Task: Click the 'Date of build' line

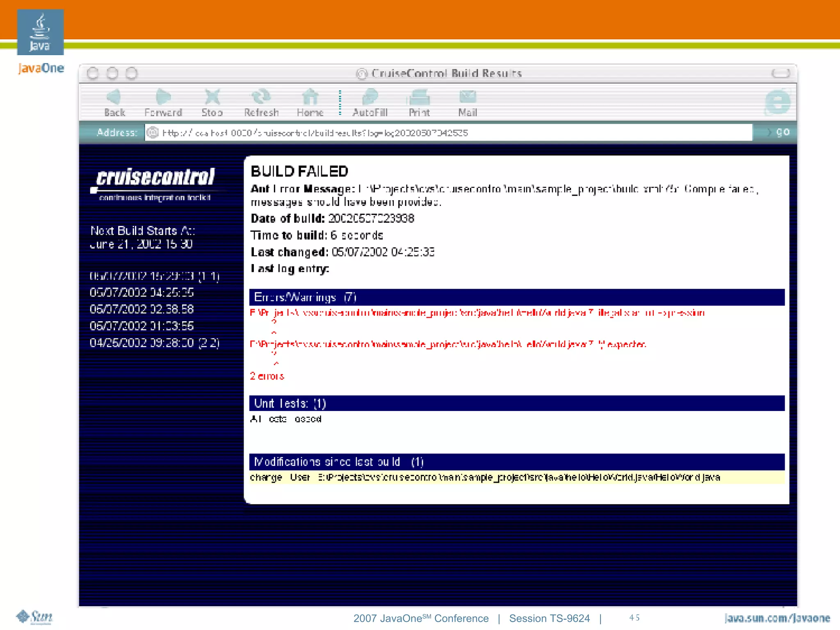Action: point(332,219)
